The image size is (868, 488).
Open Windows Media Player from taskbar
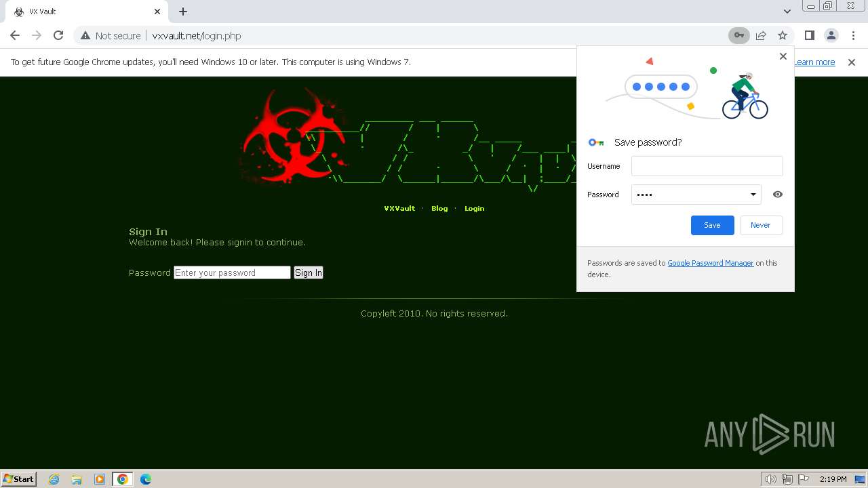[x=100, y=479]
